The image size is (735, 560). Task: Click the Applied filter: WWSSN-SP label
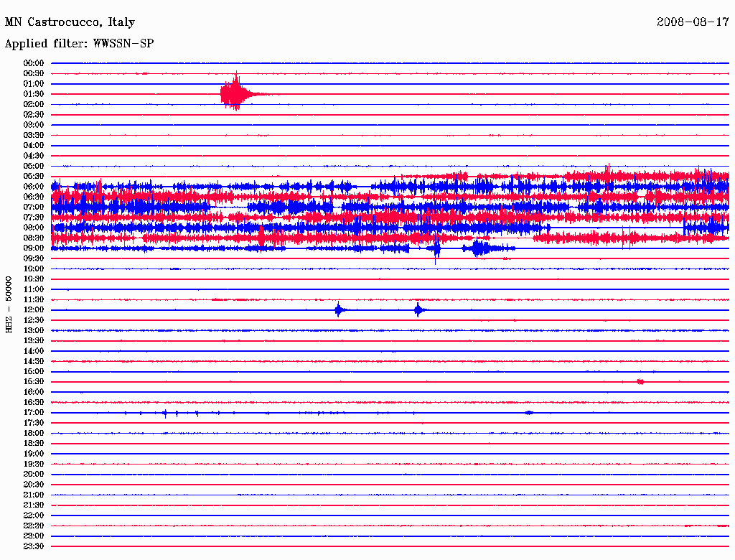pos(79,44)
